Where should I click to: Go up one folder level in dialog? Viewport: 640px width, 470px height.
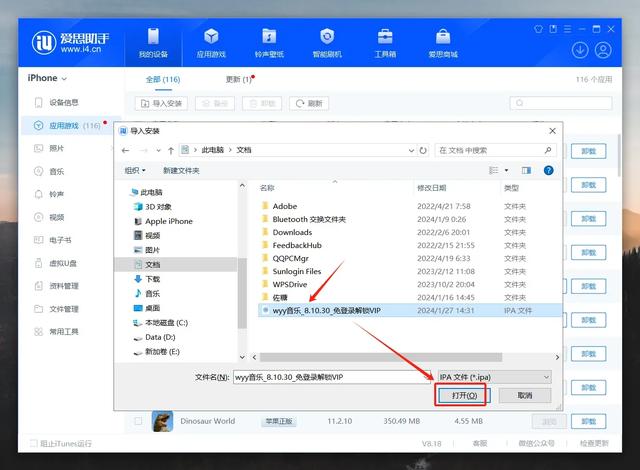171,151
